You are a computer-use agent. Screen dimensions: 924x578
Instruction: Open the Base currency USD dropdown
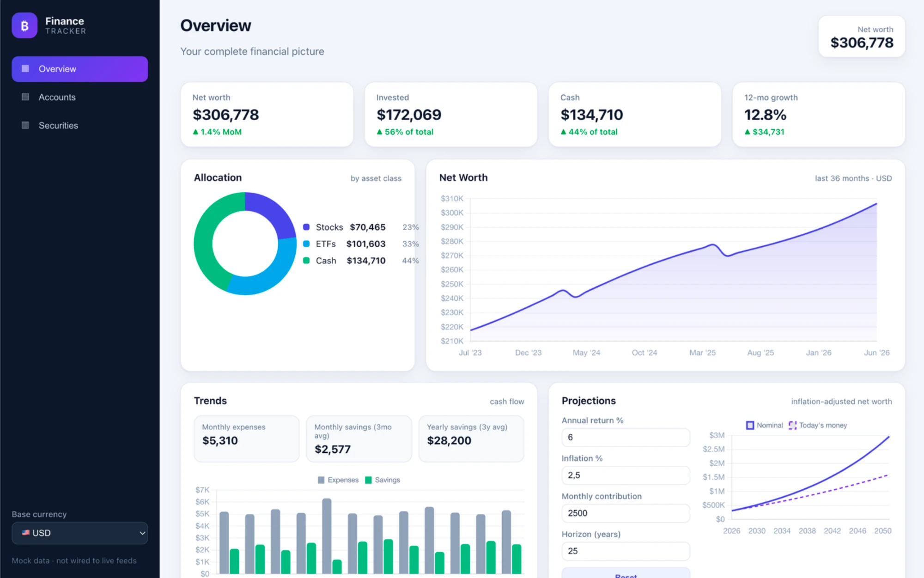click(80, 533)
